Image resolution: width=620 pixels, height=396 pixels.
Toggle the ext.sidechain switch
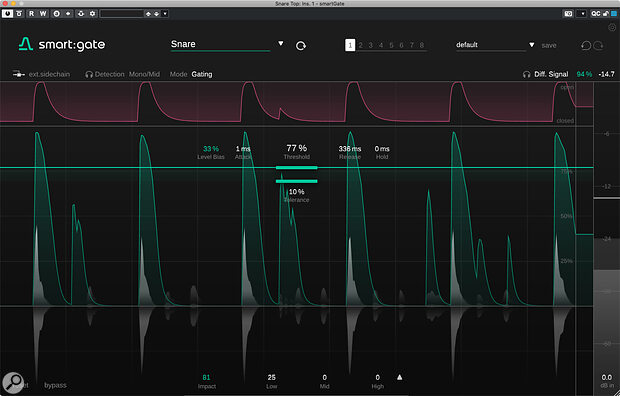(x=18, y=74)
